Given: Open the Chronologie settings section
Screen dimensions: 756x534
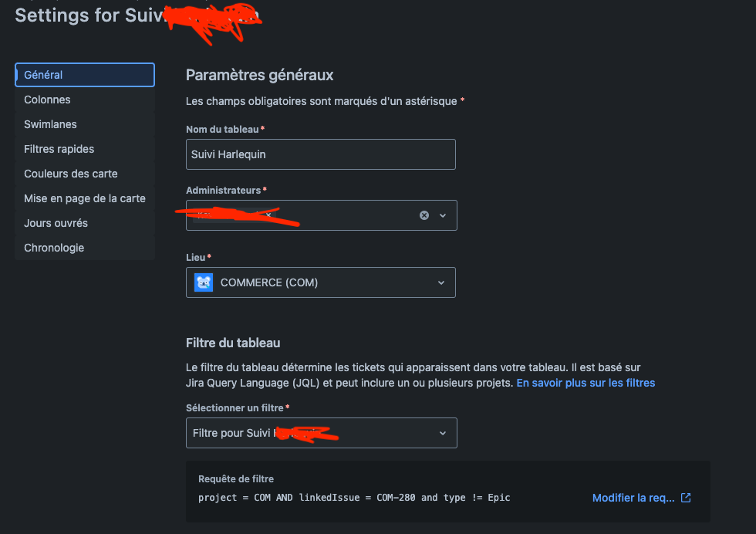Looking at the screenshot, I should click(x=85, y=248).
